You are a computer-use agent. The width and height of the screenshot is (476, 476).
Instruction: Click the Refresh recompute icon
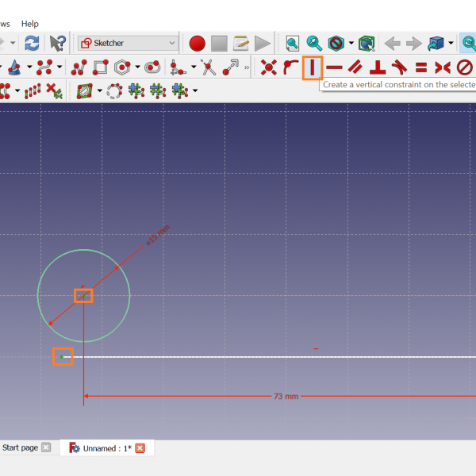tap(32, 43)
